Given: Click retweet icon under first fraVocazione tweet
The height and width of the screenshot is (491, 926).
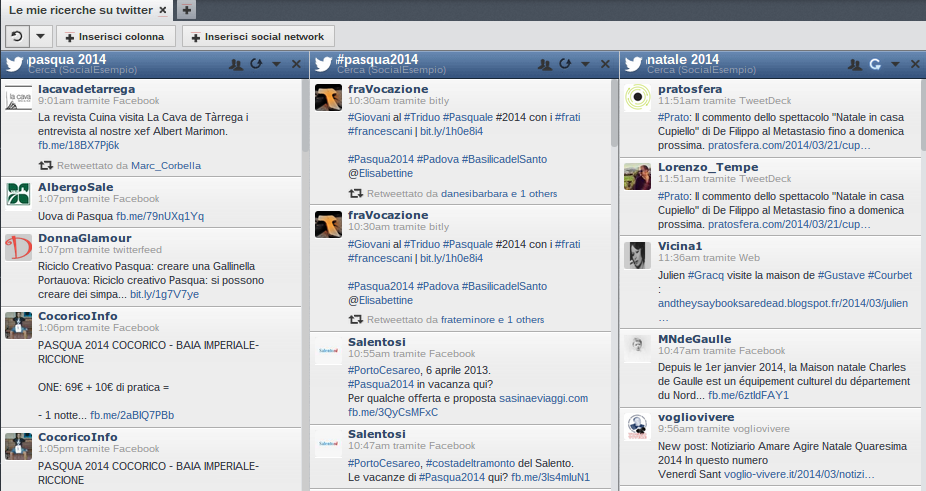Looking at the screenshot, I should point(355,193).
